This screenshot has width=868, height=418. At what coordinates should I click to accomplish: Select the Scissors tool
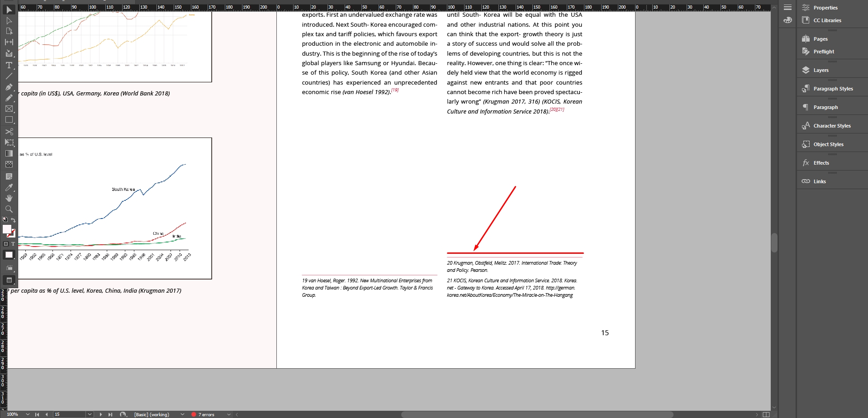click(9, 132)
